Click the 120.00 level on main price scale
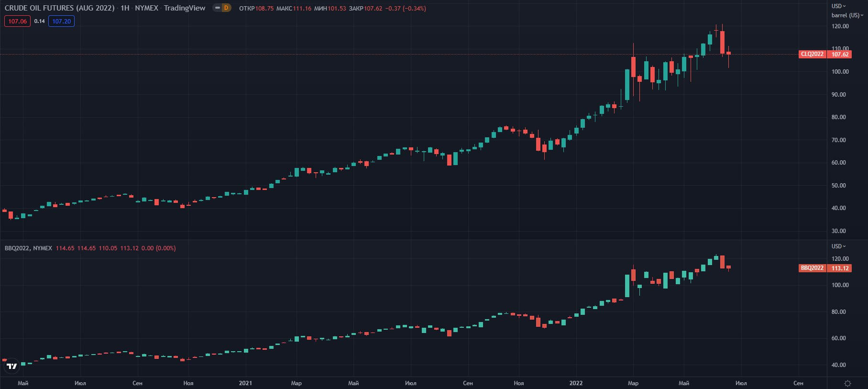 [840, 26]
